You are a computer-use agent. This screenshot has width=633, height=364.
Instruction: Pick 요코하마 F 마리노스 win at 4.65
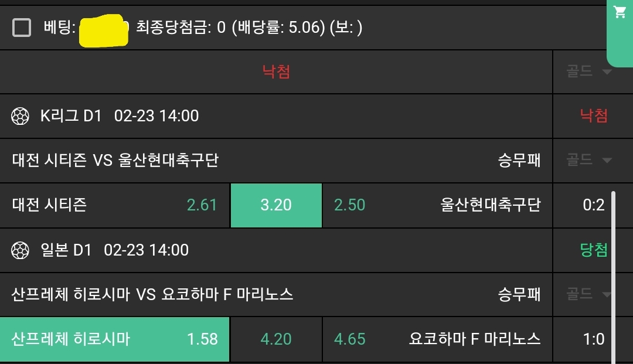(x=437, y=339)
